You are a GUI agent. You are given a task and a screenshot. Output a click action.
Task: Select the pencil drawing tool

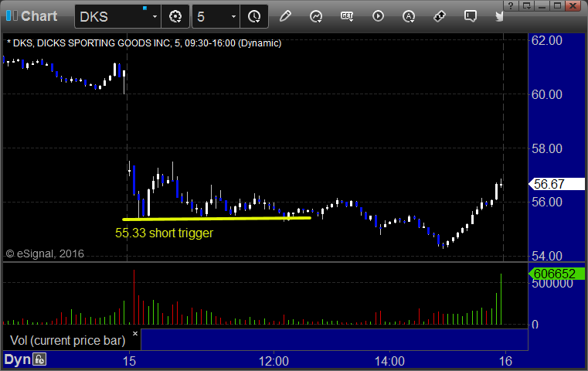(285, 16)
